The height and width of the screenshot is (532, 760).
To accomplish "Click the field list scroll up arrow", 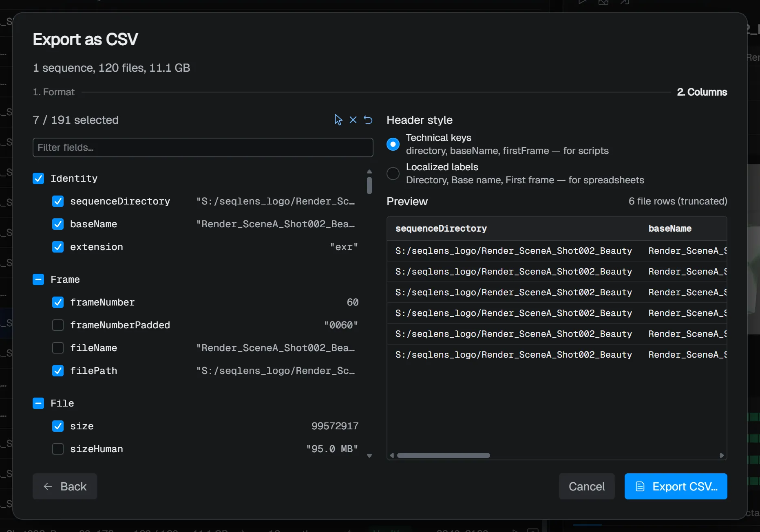I will click(x=369, y=171).
